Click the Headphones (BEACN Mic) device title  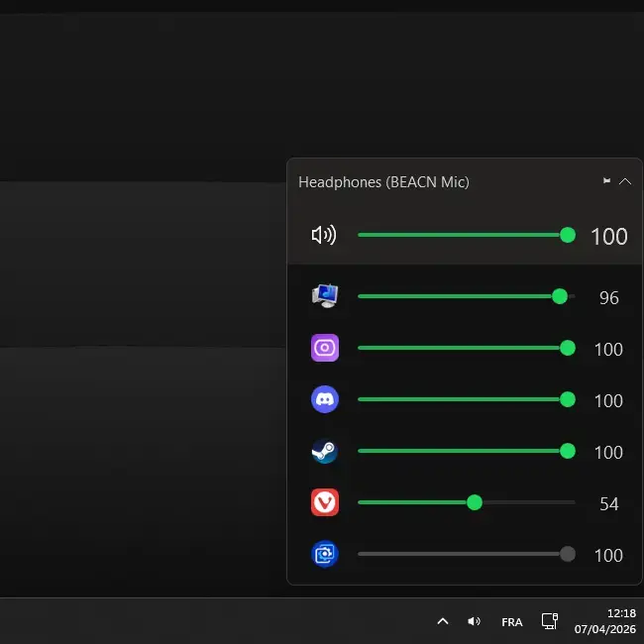(383, 182)
